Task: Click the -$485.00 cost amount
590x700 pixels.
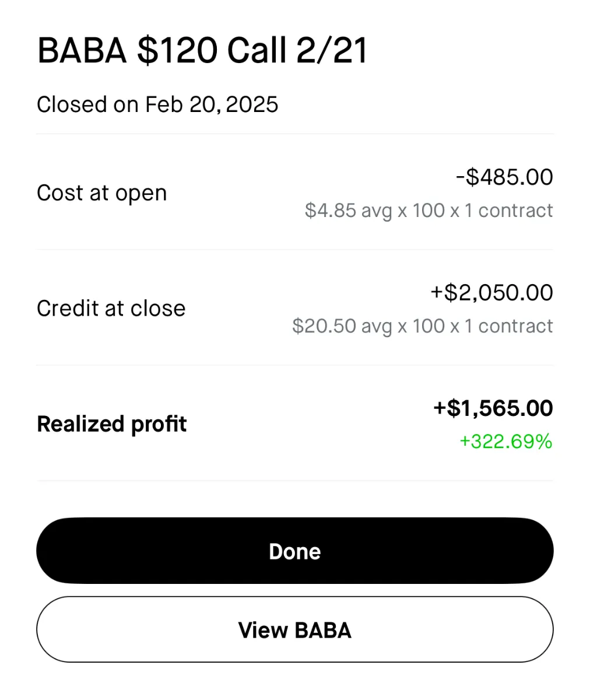Action: pyautogui.click(x=504, y=177)
